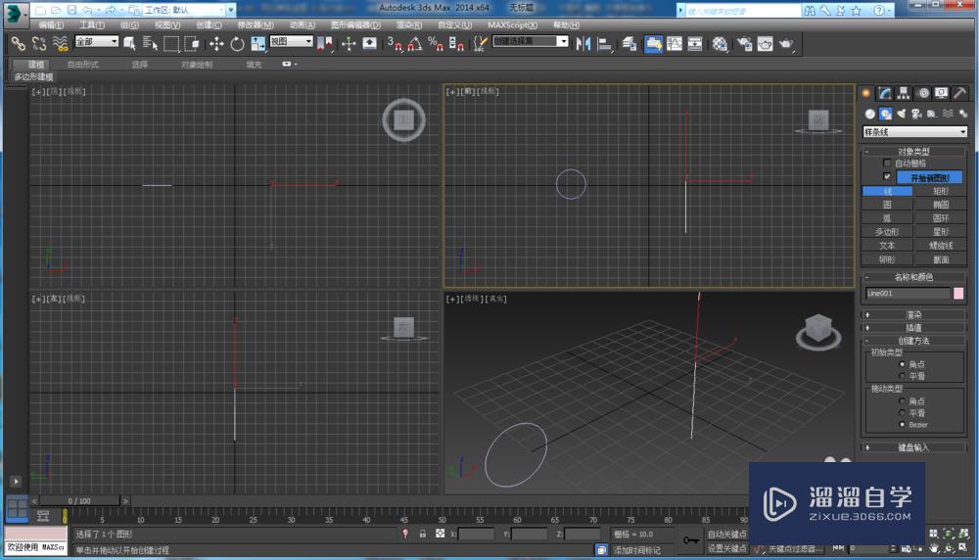The image size is (979, 560).
Task: Open the Hierarchy command panel
Action: [x=903, y=93]
